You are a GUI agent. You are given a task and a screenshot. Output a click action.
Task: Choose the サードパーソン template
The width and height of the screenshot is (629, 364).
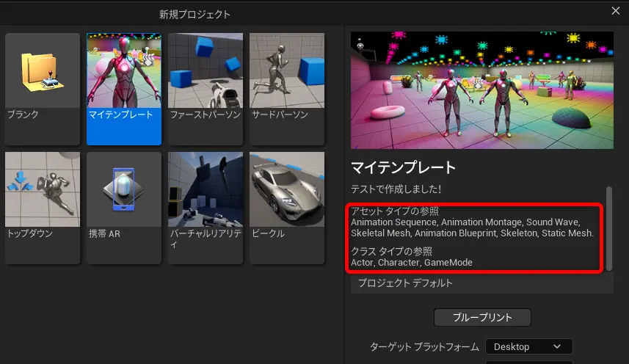287,89
